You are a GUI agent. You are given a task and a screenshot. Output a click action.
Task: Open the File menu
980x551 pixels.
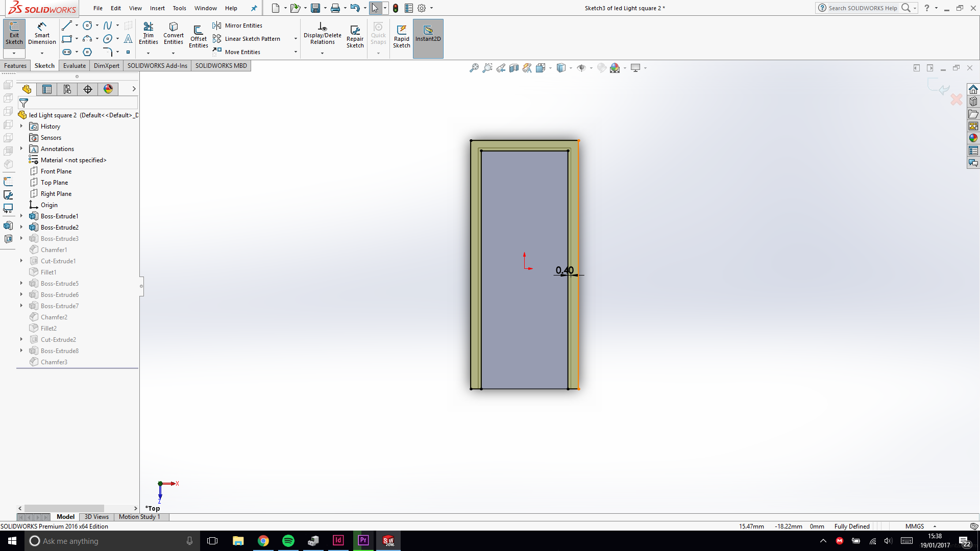pyautogui.click(x=98, y=8)
